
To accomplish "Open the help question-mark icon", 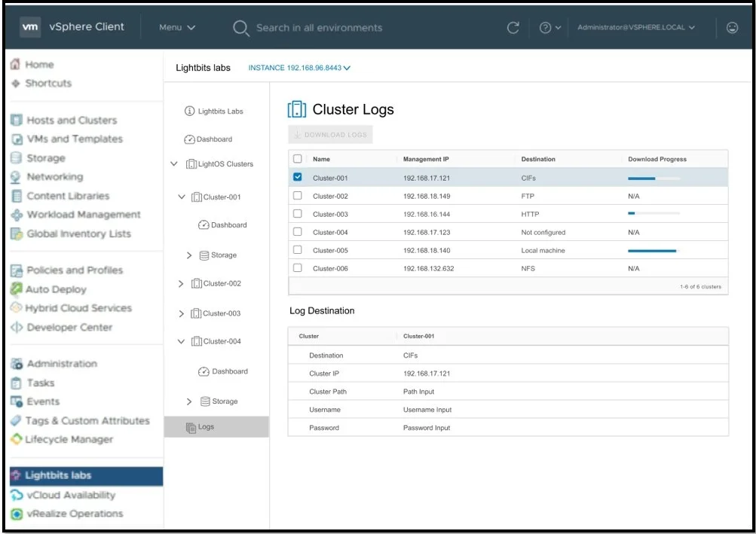I will point(545,27).
